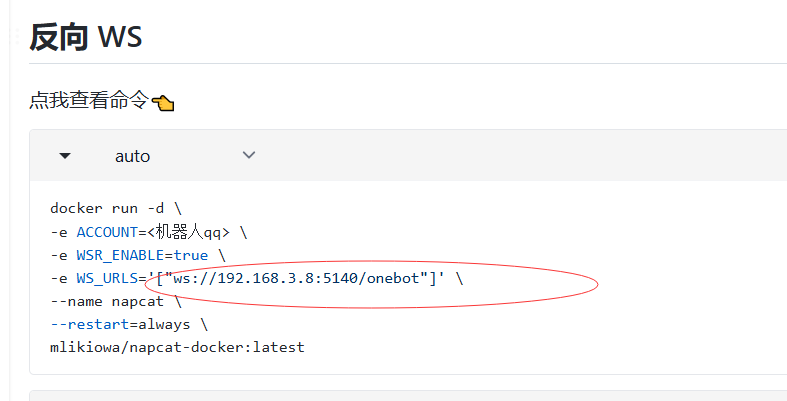Click the 反向 WS heading
This screenshot has height=401, width=787.
85,37
